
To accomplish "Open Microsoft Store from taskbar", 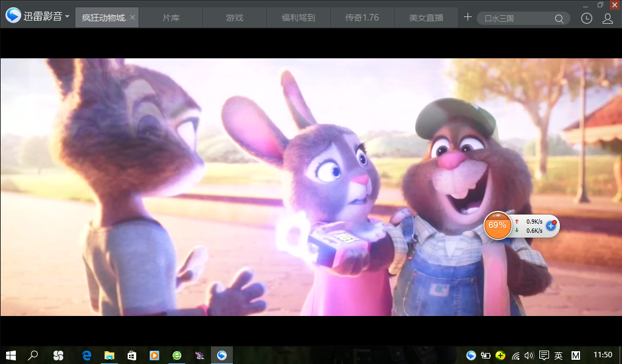I will (x=132, y=355).
